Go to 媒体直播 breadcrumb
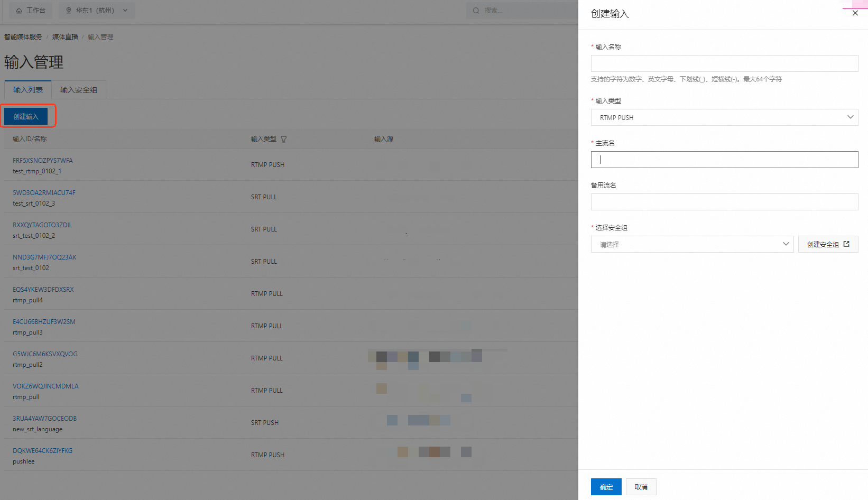The image size is (868, 500). click(x=65, y=37)
